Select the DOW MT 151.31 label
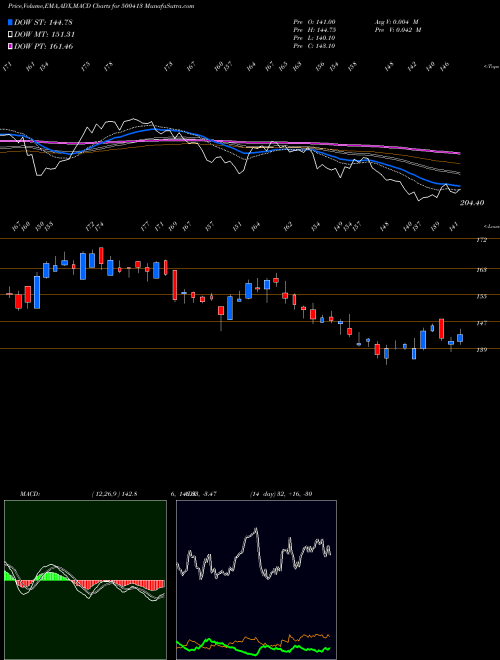Image resolution: width=500 pixels, height=660 pixels. 45,35
